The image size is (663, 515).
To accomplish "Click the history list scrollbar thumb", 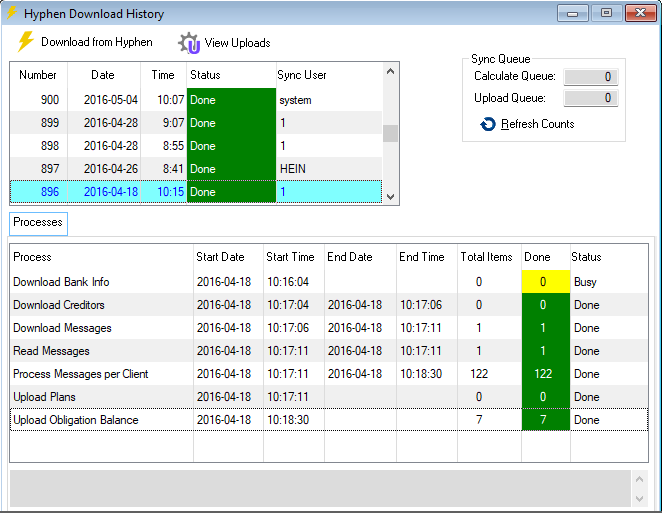I will [390, 133].
